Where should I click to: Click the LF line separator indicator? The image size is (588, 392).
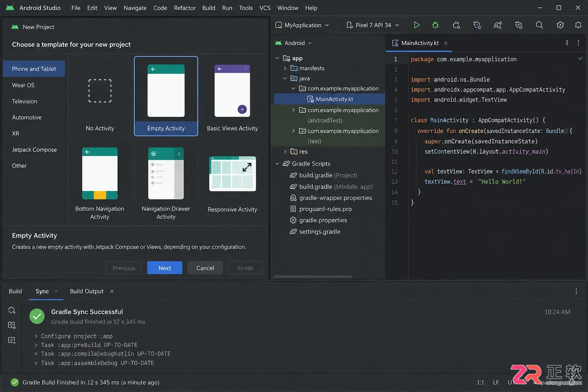(x=496, y=383)
